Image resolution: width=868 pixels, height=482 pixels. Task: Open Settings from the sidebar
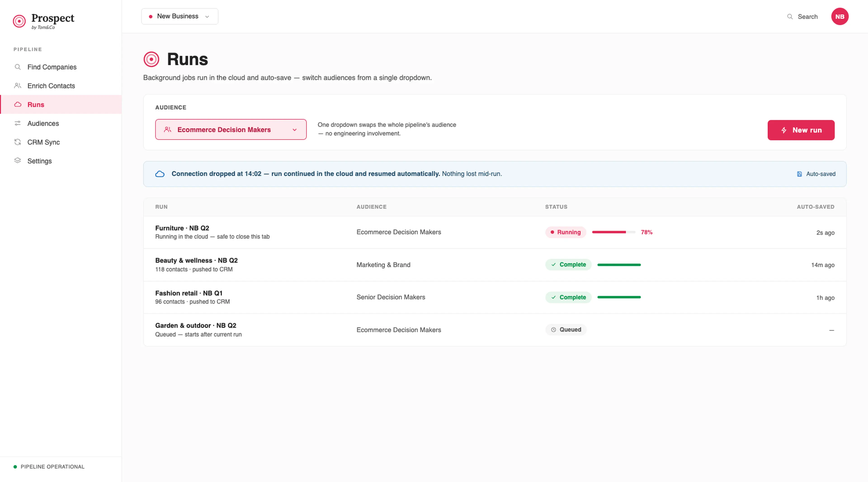(61, 161)
